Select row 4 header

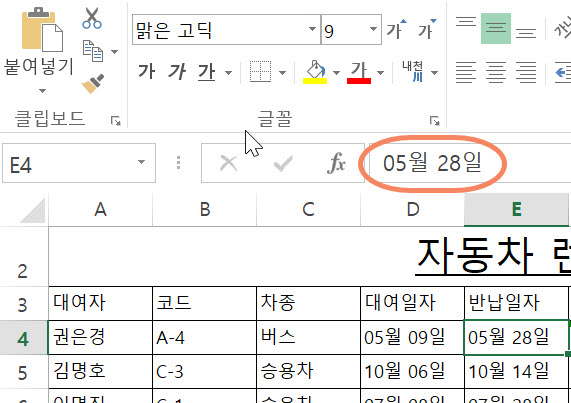(x=24, y=338)
